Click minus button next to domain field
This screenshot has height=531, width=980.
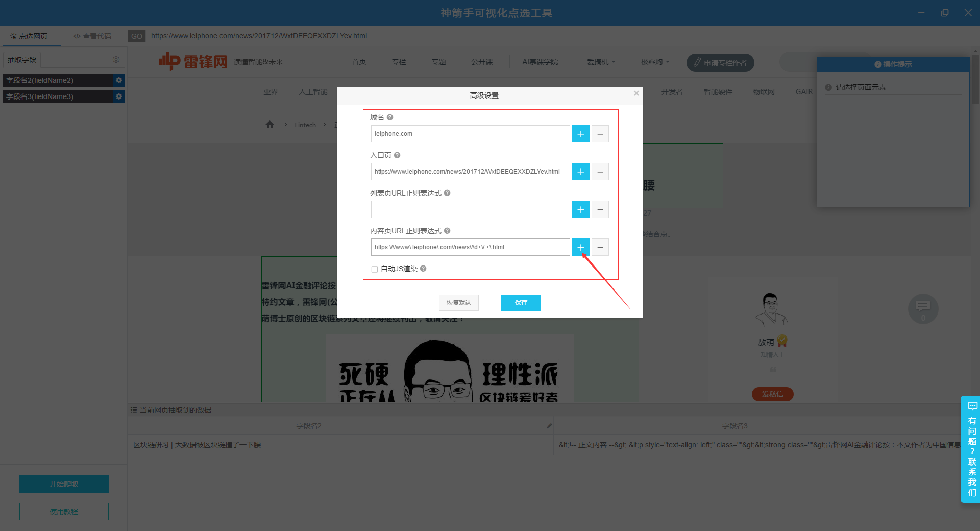click(x=600, y=134)
